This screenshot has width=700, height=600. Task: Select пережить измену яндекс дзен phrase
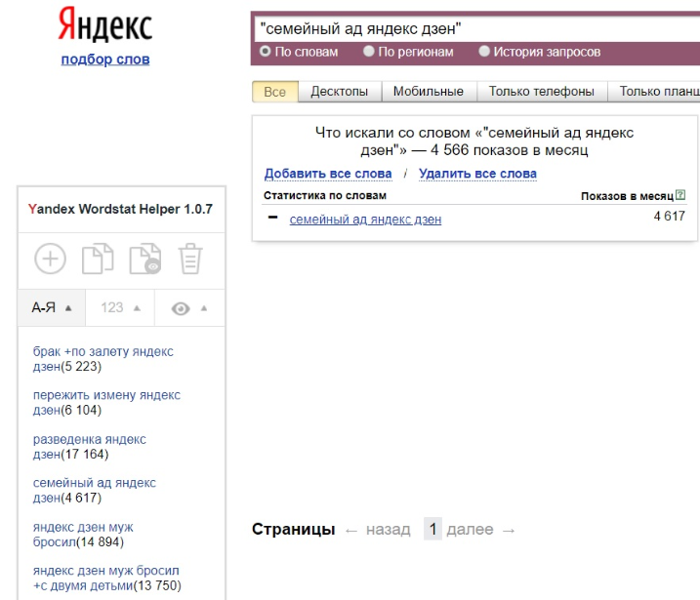(x=106, y=402)
